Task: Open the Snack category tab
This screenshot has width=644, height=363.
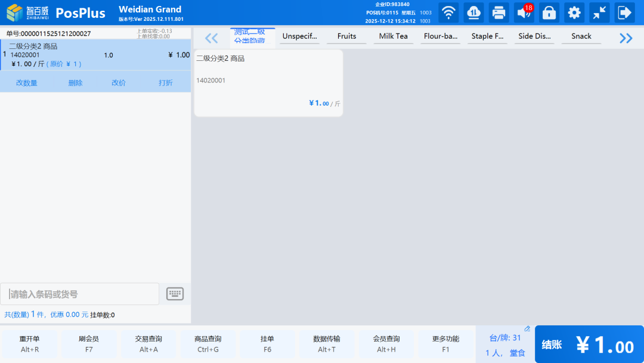Action: click(x=581, y=36)
